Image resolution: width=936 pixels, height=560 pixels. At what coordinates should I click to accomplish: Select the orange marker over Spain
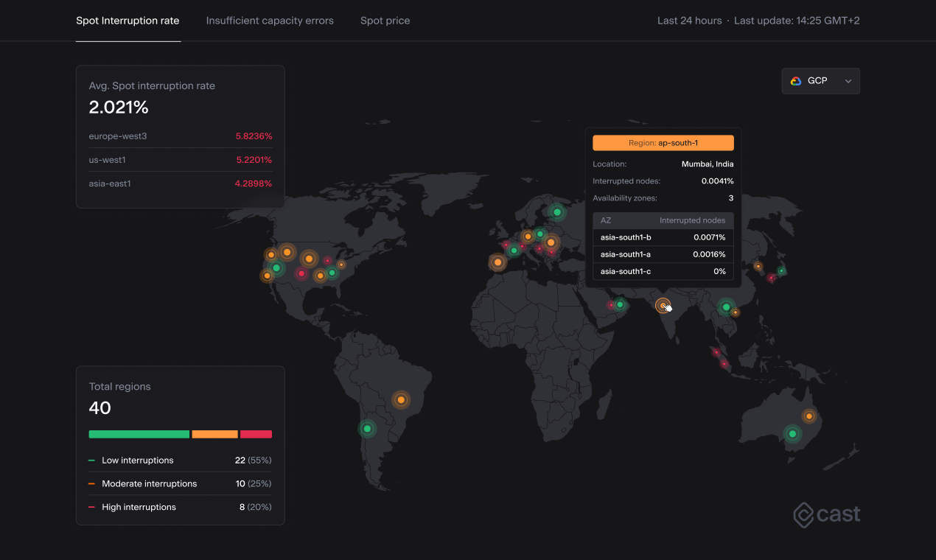[498, 262]
